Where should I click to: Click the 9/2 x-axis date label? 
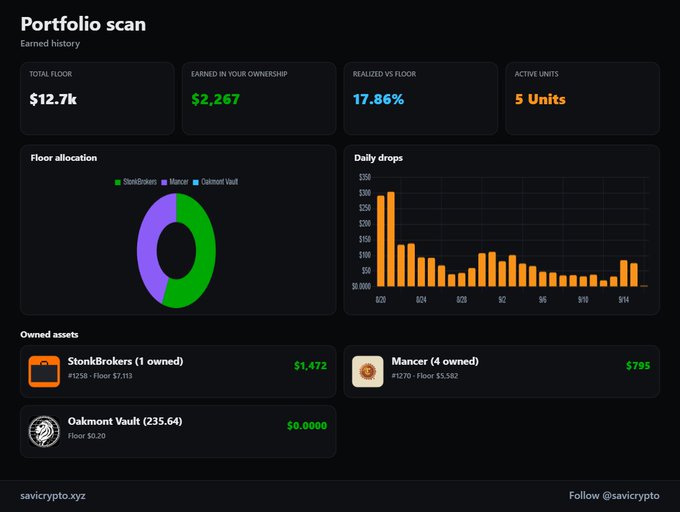pos(502,300)
